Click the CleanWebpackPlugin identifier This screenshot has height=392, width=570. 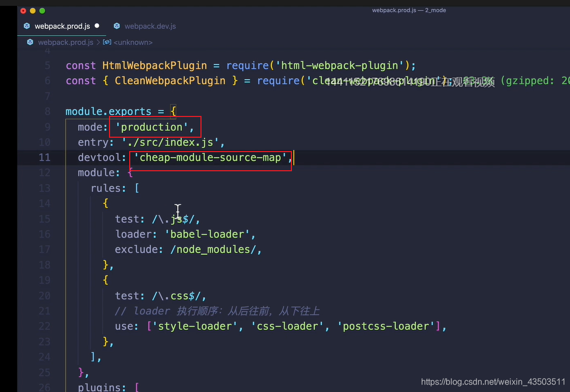170,81
